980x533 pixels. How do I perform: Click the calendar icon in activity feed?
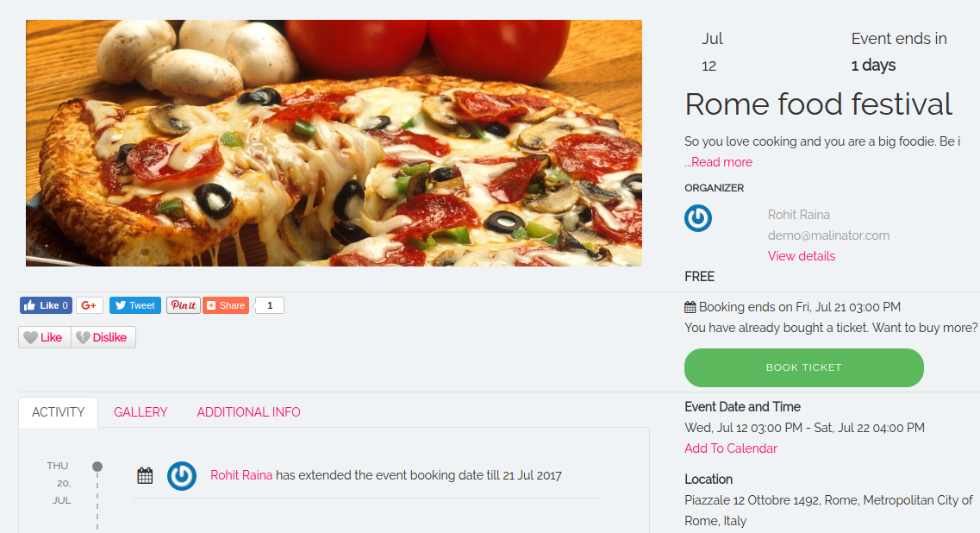click(145, 475)
